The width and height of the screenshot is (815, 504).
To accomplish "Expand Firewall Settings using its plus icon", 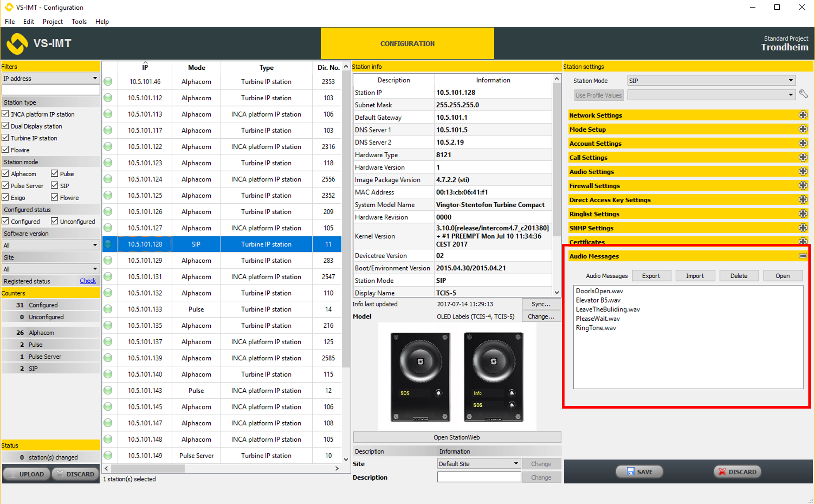I will (x=803, y=186).
